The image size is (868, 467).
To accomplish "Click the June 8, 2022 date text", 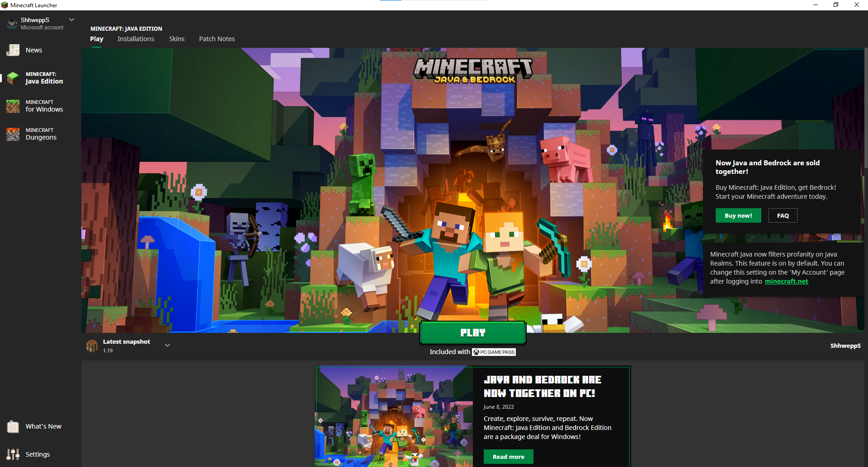I will click(499, 407).
